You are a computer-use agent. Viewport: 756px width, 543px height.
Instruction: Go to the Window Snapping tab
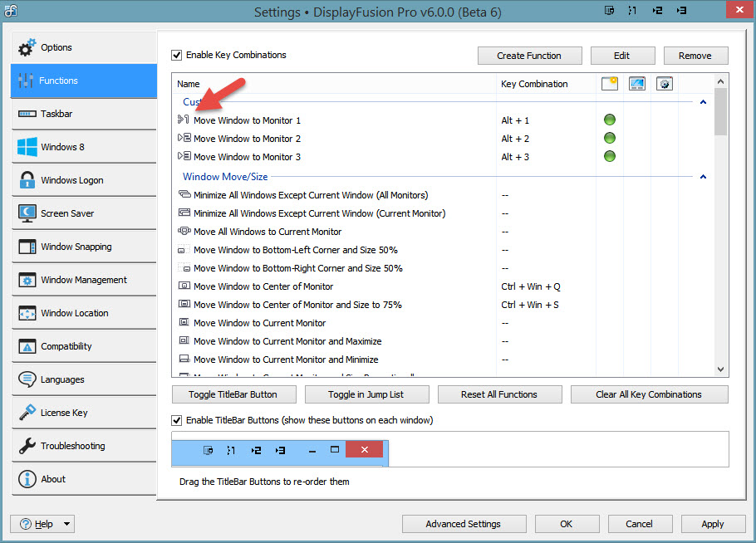coord(84,247)
